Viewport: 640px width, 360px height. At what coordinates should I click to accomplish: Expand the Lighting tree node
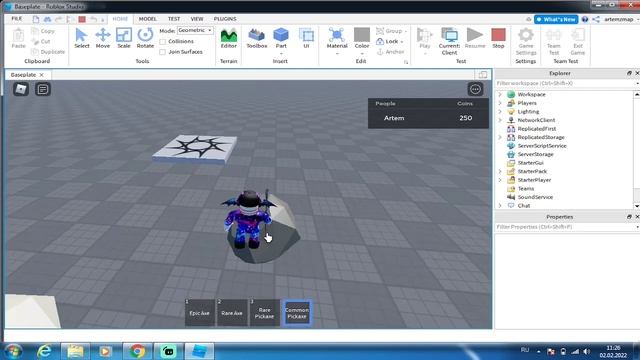click(x=500, y=111)
